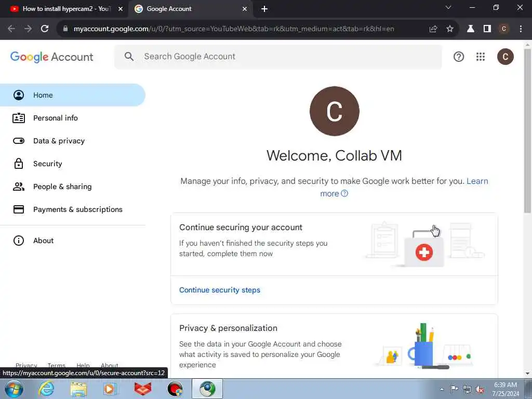The image size is (532, 399).
Task: Click the browser forward arrow
Action: pyautogui.click(x=28, y=29)
